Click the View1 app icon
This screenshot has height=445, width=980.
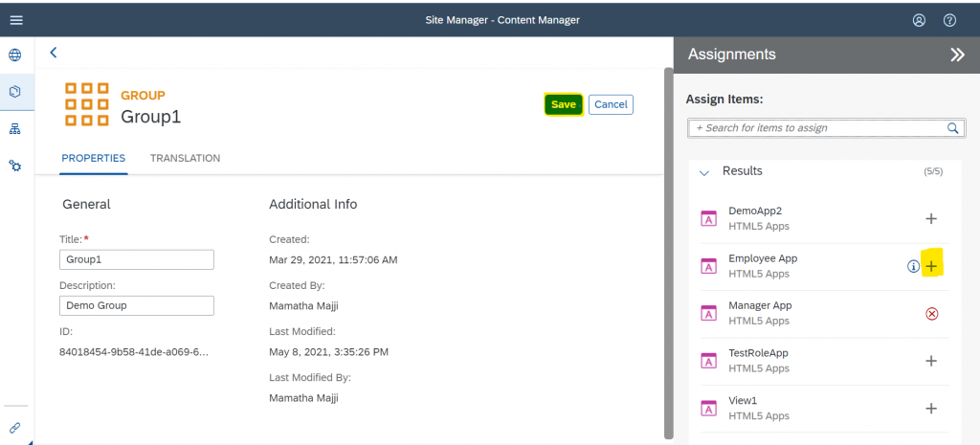point(708,408)
